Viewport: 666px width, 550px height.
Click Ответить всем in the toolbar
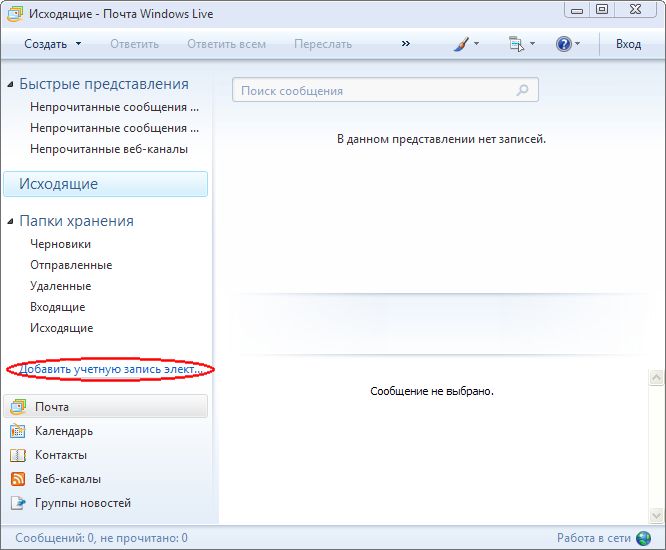click(226, 44)
